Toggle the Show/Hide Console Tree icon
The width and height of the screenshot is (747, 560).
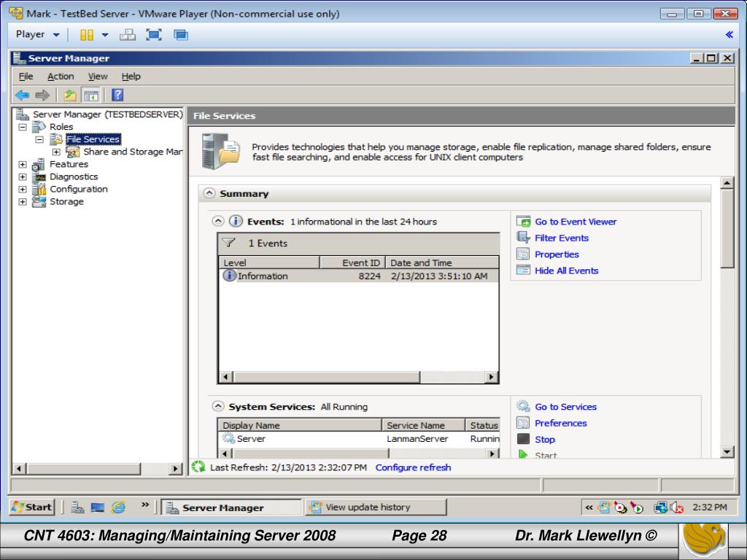[x=90, y=96]
